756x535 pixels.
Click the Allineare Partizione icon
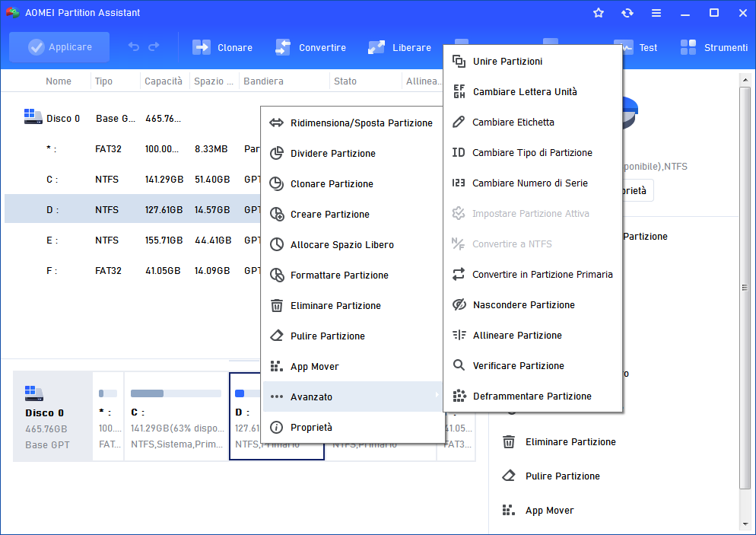pyautogui.click(x=459, y=336)
